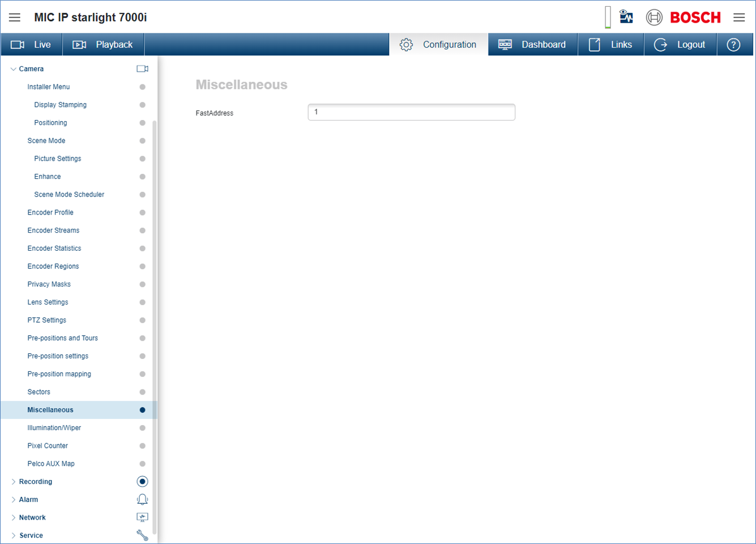Click the Links external page icon
The width and height of the screenshot is (756, 544).
(595, 45)
